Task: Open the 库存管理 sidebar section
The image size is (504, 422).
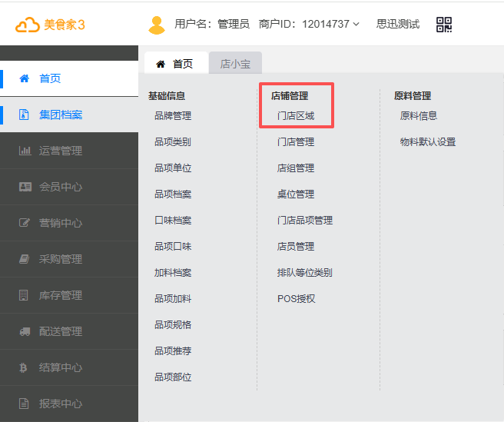Action: 60,295
